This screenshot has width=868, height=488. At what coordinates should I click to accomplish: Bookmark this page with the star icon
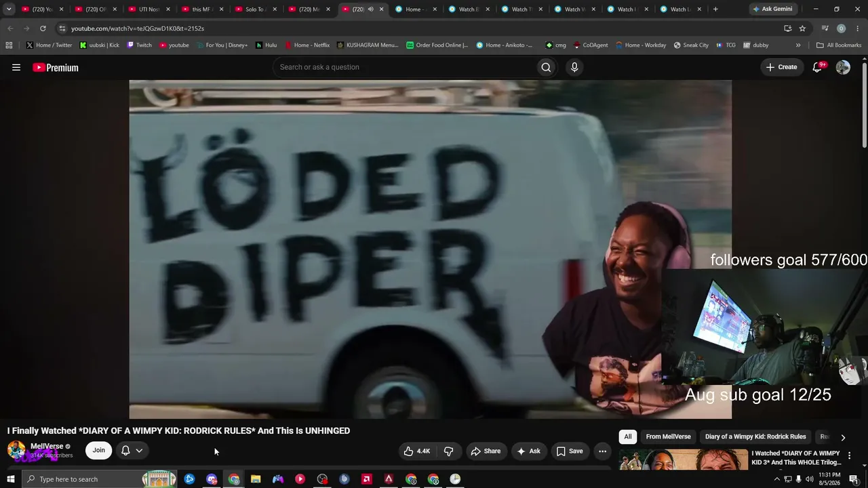coord(802,28)
